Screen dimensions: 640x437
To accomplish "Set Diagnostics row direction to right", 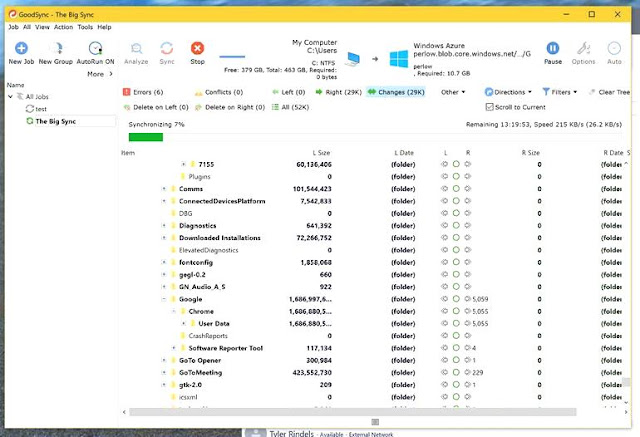I will tap(468, 225).
